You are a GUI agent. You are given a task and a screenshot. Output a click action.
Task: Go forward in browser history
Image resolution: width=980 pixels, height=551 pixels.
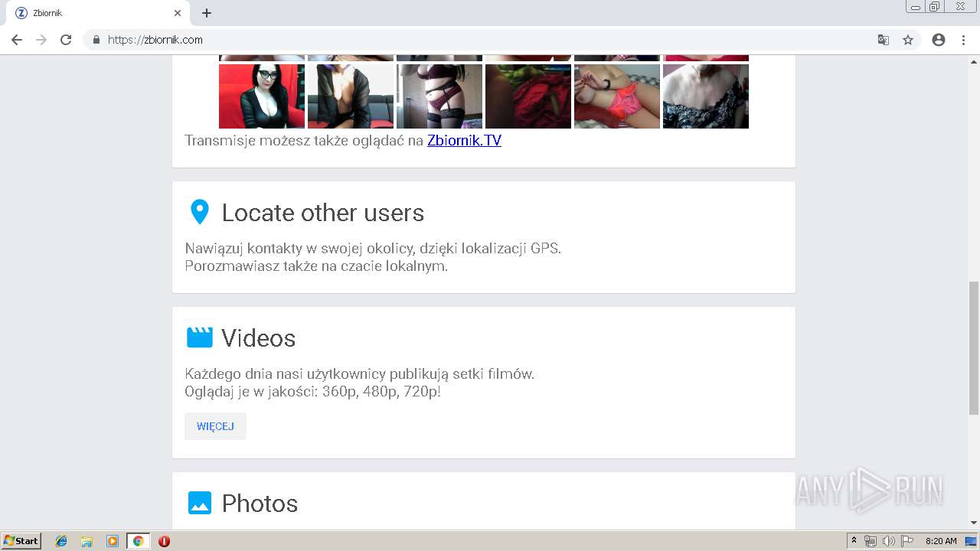[x=41, y=40]
